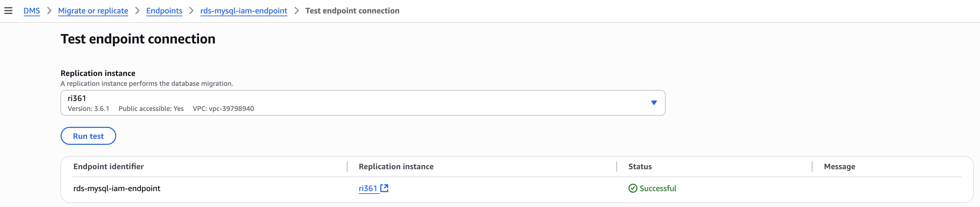Viewport: 980px width, 207px height.
Task: Click the green Successful checkmark icon
Action: pos(632,188)
